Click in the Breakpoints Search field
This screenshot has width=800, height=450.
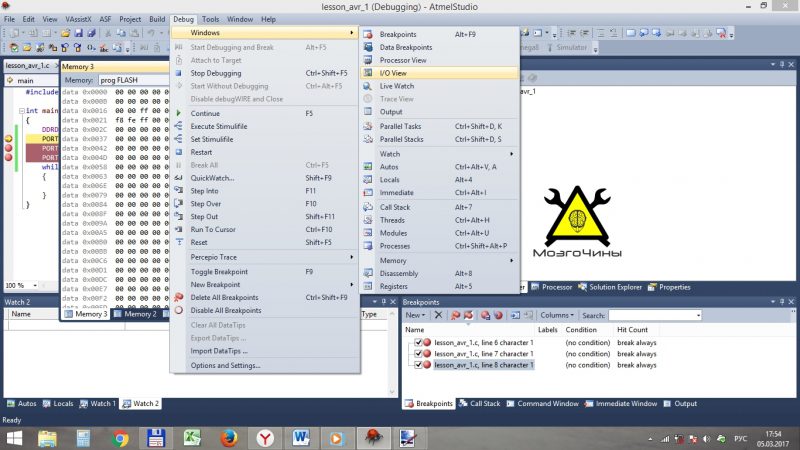coord(652,315)
